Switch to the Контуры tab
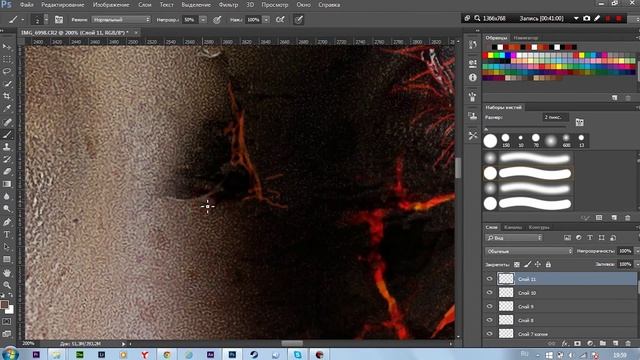This screenshot has height=360, width=640. point(539,227)
